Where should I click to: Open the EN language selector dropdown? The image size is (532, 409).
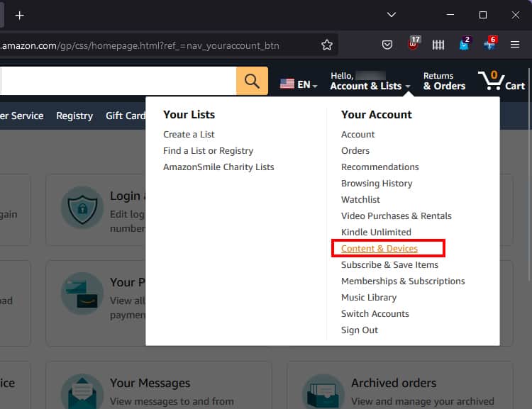pos(307,84)
